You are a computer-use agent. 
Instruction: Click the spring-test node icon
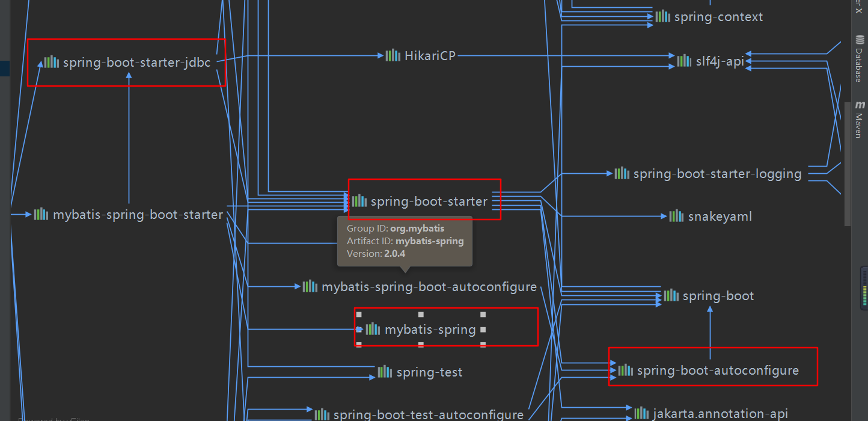[385, 372]
